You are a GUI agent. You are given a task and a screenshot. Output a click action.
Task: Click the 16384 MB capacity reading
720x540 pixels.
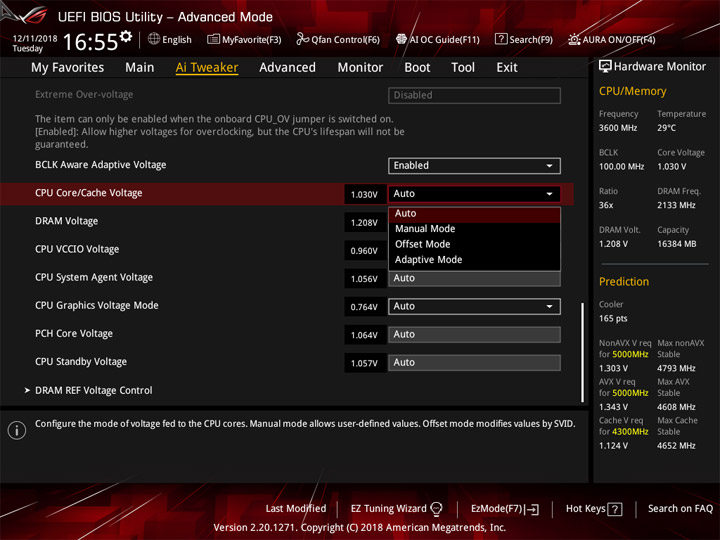[676, 244]
